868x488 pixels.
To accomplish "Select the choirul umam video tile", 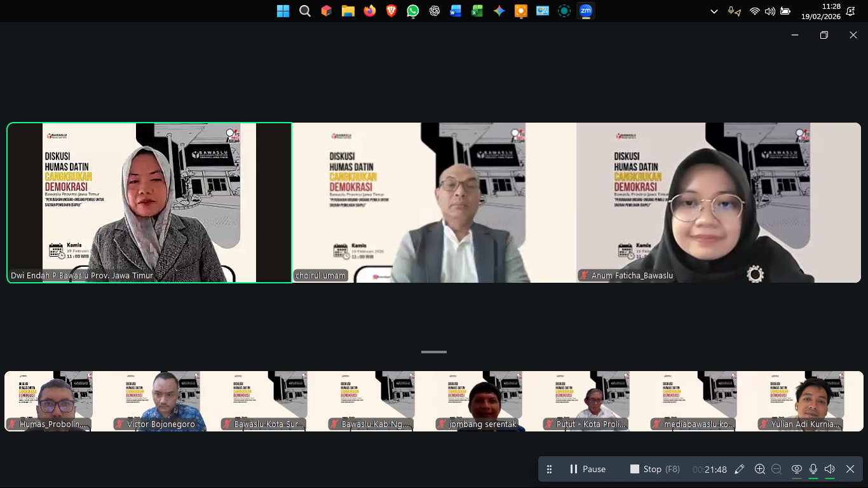I will pos(434,202).
